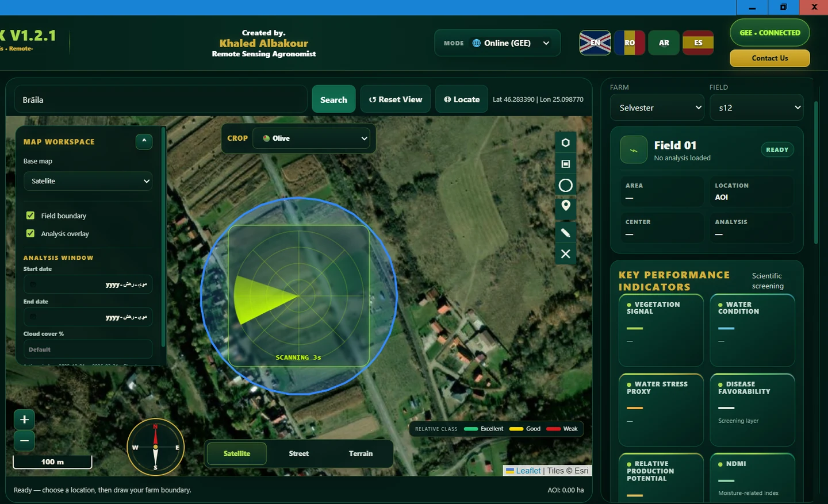Viewport: 828px width, 504px height.
Task: Click the right sidebar vertical scrollbar
Action: coord(816,172)
